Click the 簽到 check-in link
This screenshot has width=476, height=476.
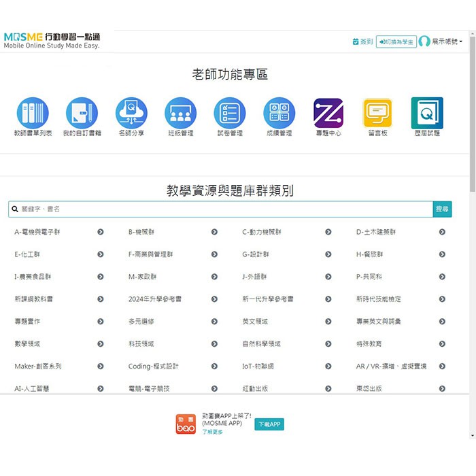point(362,41)
